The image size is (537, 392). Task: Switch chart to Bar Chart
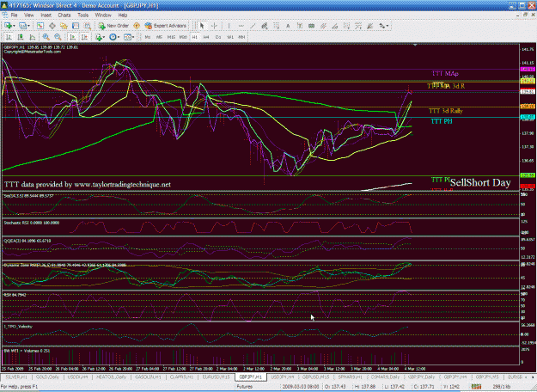tap(9, 37)
